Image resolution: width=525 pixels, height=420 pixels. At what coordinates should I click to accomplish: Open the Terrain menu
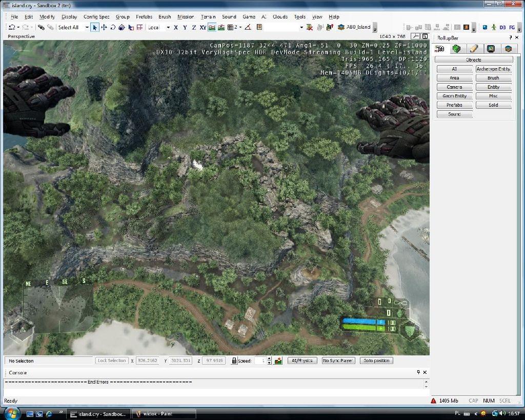click(208, 17)
